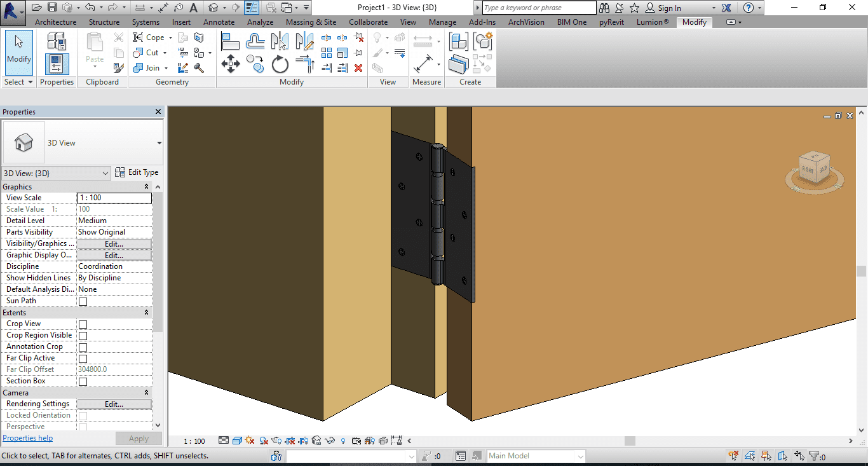Click the Offset tool icon
868x466 pixels.
255,42
